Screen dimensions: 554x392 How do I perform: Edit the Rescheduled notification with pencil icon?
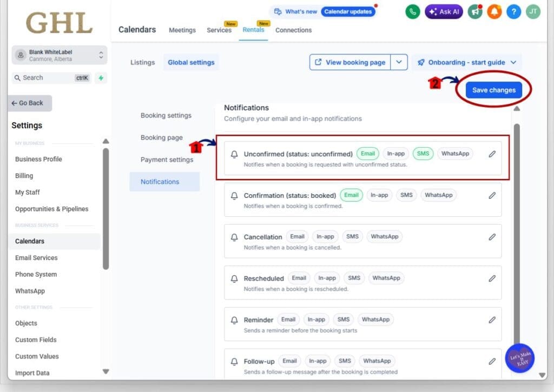pyautogui.click(x=492, y=278)
